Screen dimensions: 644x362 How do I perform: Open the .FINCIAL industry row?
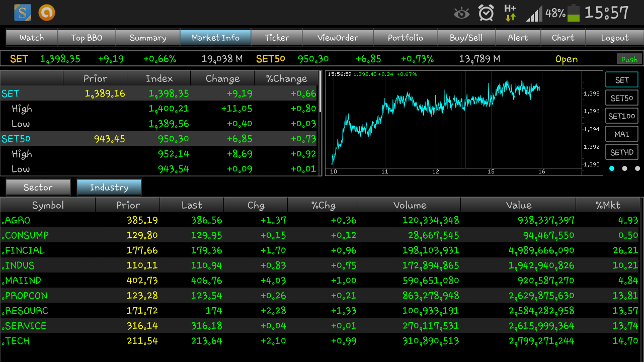[x=25, y=250]
